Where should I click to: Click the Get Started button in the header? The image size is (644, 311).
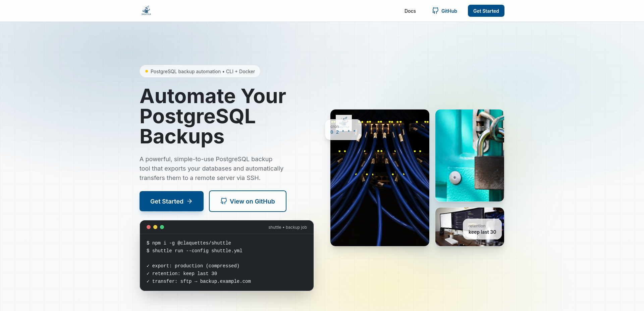pyautogui.click(x=486, y=11)
